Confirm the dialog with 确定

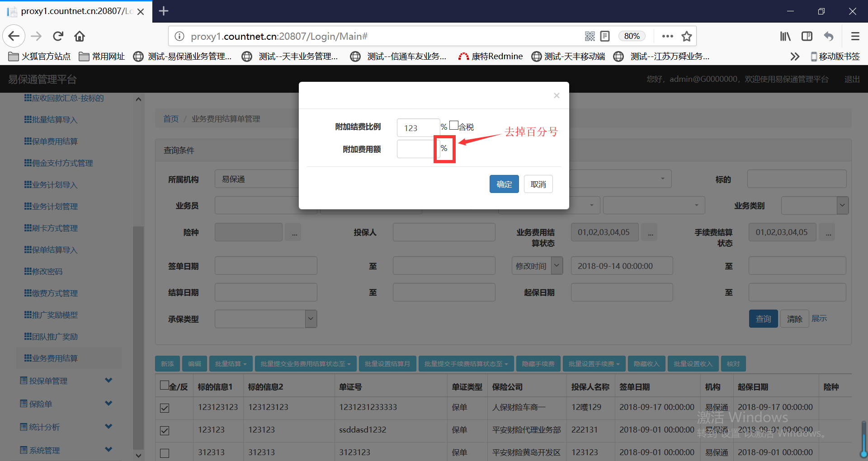pos(504,184)
